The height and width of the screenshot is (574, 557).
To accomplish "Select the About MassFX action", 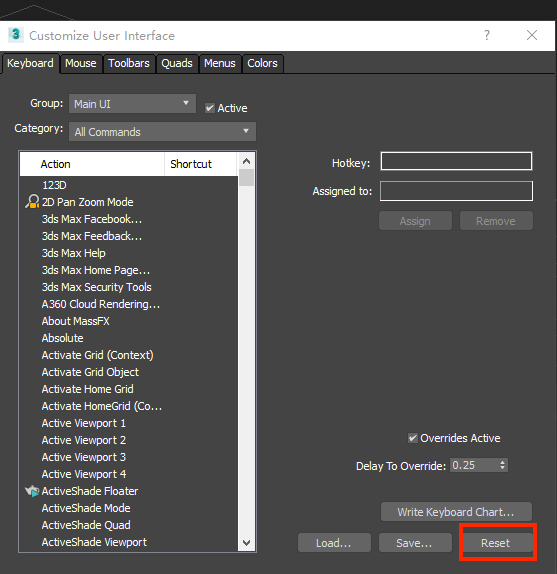I will tap(75, 321).
